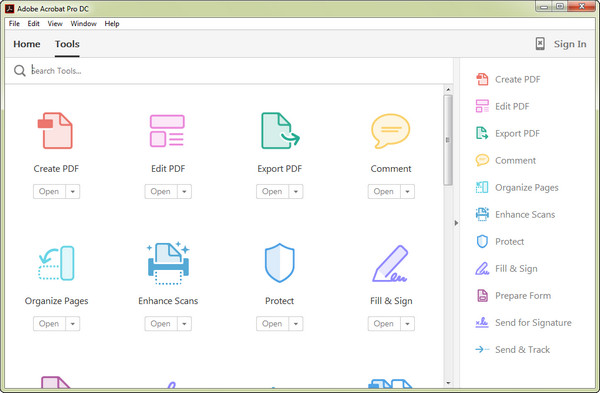
Task: Click the large Edit PDF icon
Action: tap(167, 130)
